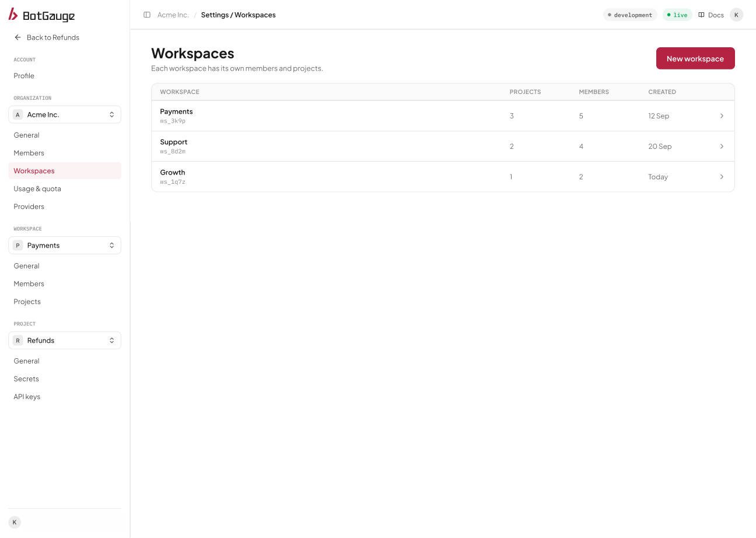Image resolution: width=756 pixels, height=538 pixels.
Task: Open Profile settings
Action: (24, 76)
